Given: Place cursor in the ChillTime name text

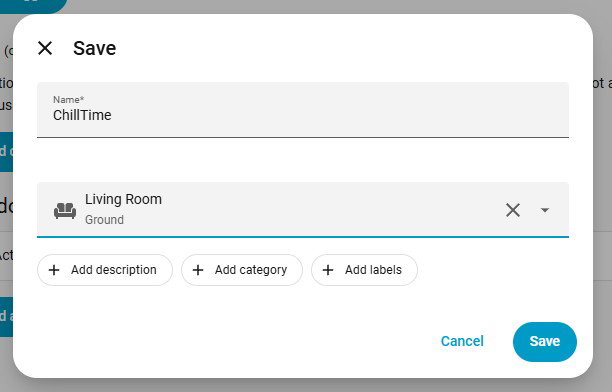Looking at the screenshot, I should coord(82,115).
